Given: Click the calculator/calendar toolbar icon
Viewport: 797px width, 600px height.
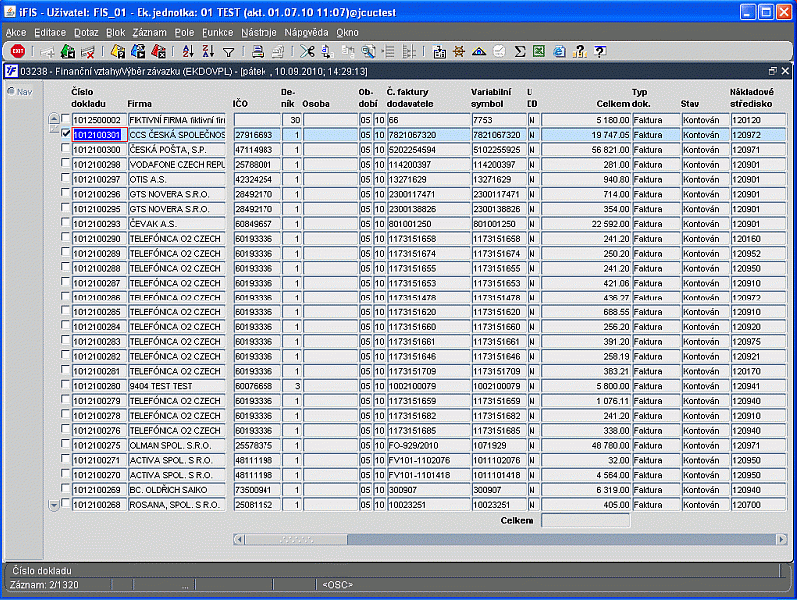Looking at the screenshot, I should [439, 51].
